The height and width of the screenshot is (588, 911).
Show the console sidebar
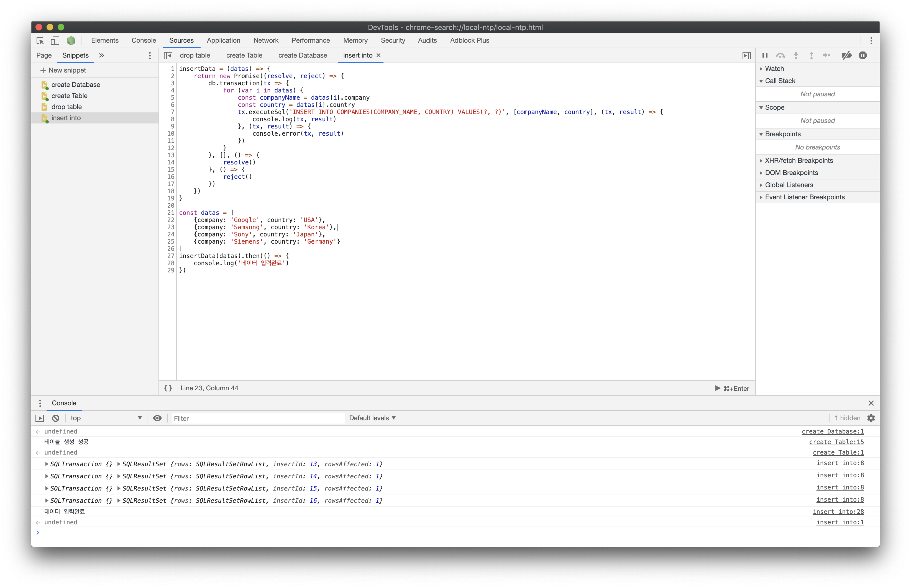(x=40, y=418)
